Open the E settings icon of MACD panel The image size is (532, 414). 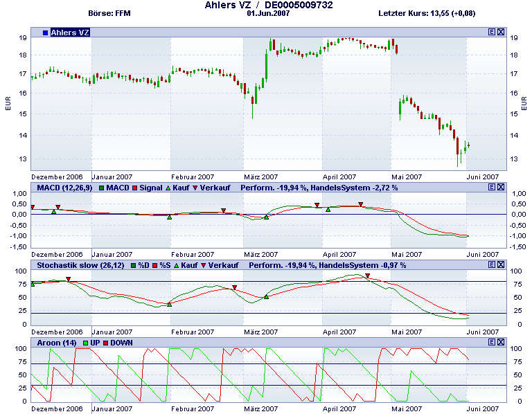[x=492, y=187]
